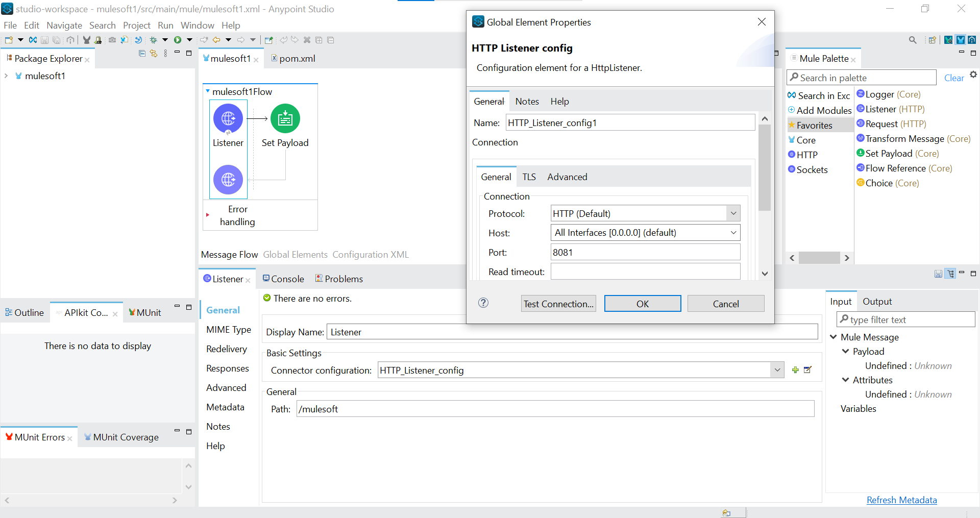This screenshot has height=518, width=980.
Task: Switch to the TLS tab
Action: coord(529,177)
